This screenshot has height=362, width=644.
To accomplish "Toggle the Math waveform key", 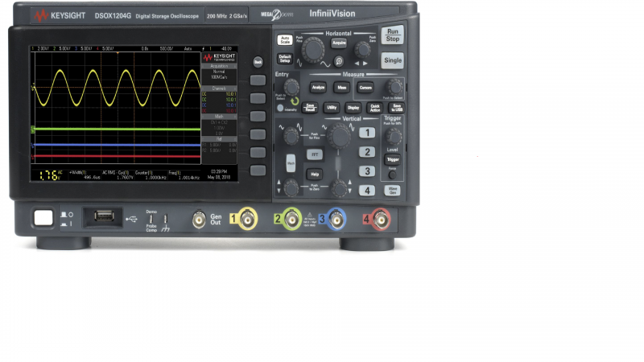I will tap(291, 163).
